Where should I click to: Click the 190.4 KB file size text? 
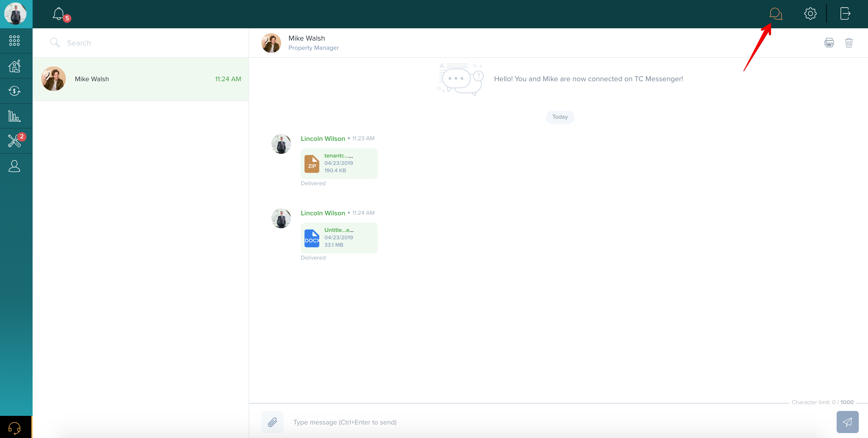click(335, 170)
